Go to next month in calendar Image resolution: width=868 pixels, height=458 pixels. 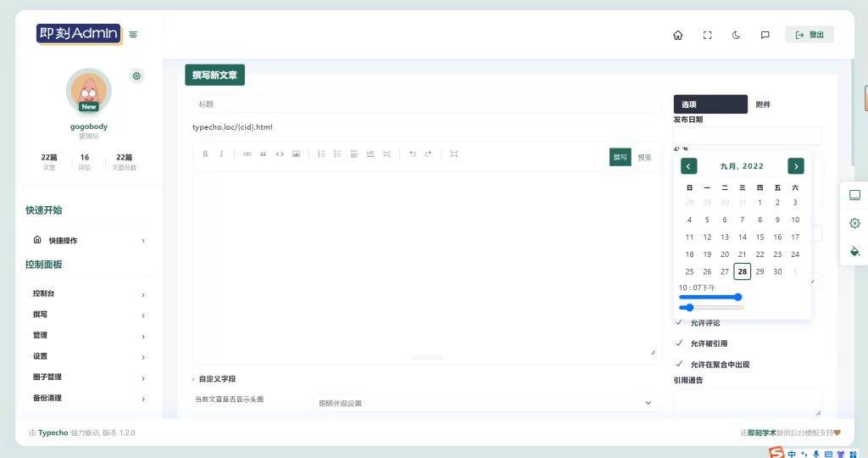[795, 166]
